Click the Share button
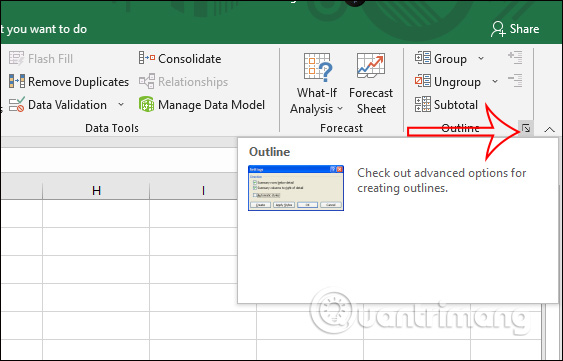This screenshot has width=563, height=361. pyautogui.click(x=515, y=29)
